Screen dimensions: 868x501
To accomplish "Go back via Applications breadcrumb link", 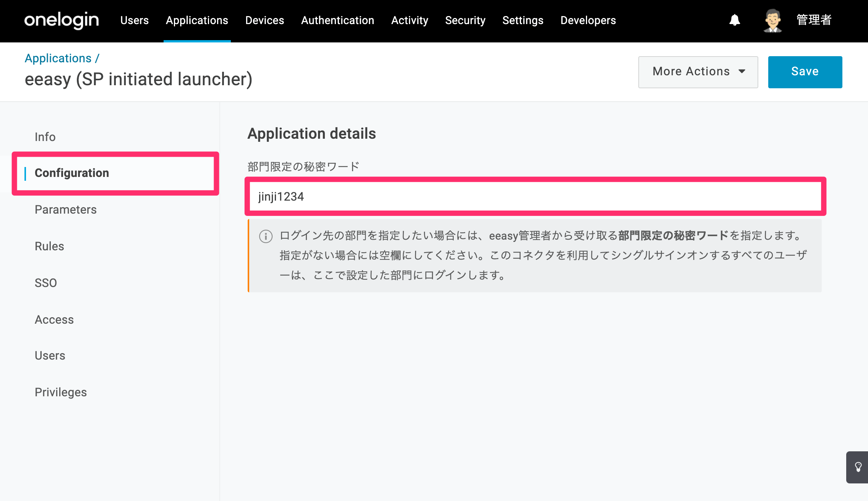I will [x=58, y=58].
